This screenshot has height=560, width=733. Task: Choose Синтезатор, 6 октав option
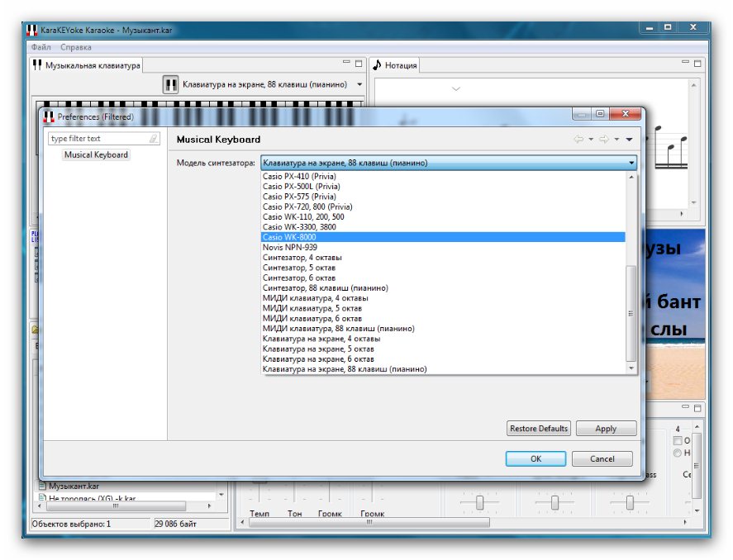(x=443, y=278)
